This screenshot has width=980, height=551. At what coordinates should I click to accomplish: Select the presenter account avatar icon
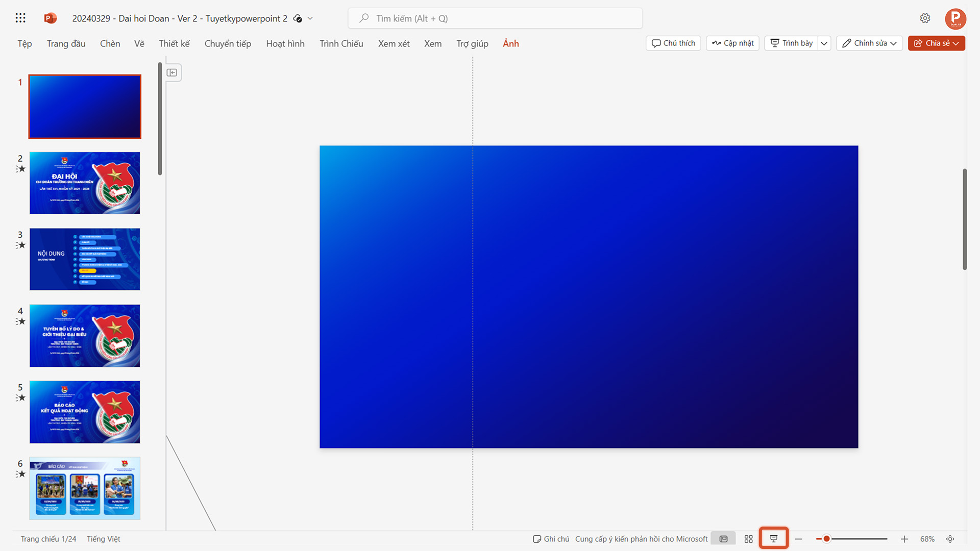tap(955, 19)
